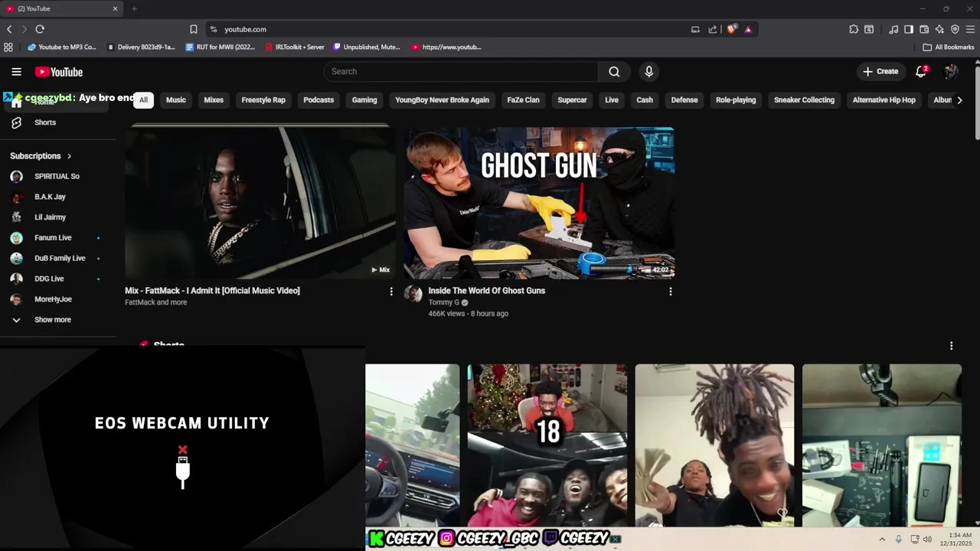Start voice search with microphone icon
Screen dimensions: 980x551
coord(649,71)
